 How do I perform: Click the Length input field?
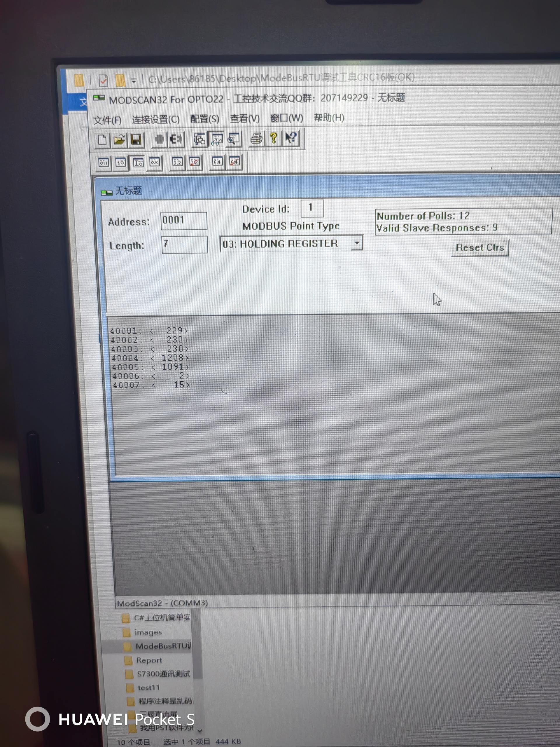point(184,244)
